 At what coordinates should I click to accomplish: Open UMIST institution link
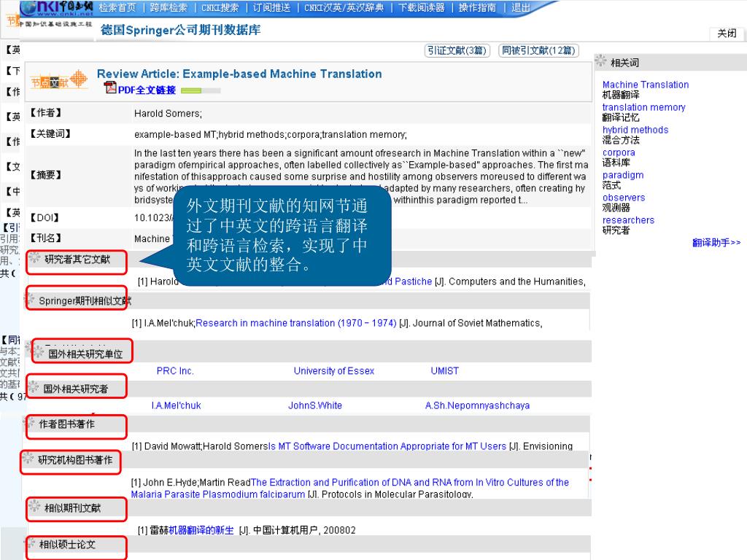click(444, 370)
